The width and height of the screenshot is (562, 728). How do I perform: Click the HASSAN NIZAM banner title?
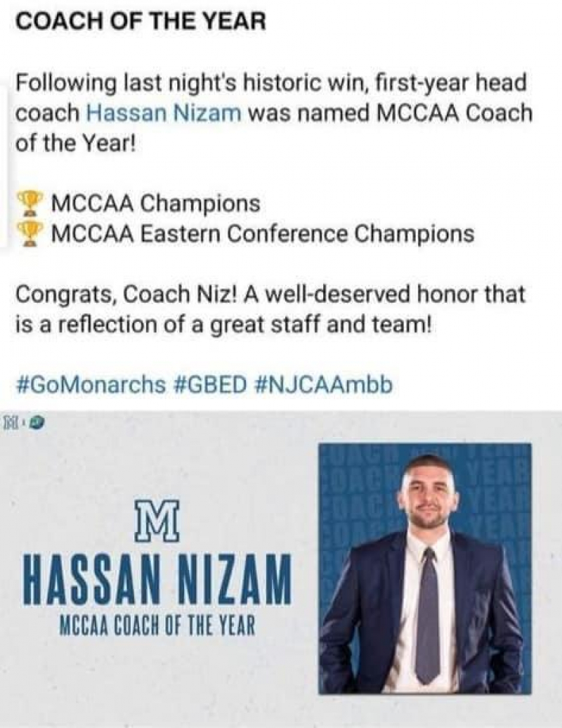pos(157,578)
